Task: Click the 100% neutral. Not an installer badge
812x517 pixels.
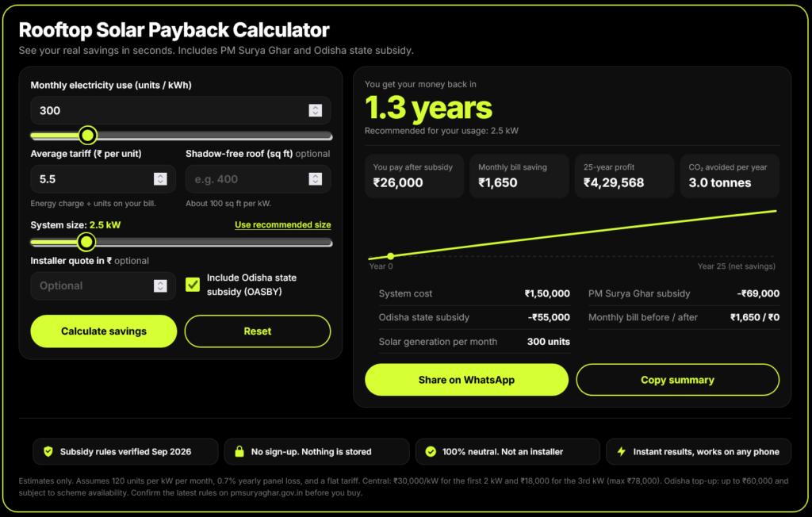Action: pyautogui.click(x=507, y=452)
